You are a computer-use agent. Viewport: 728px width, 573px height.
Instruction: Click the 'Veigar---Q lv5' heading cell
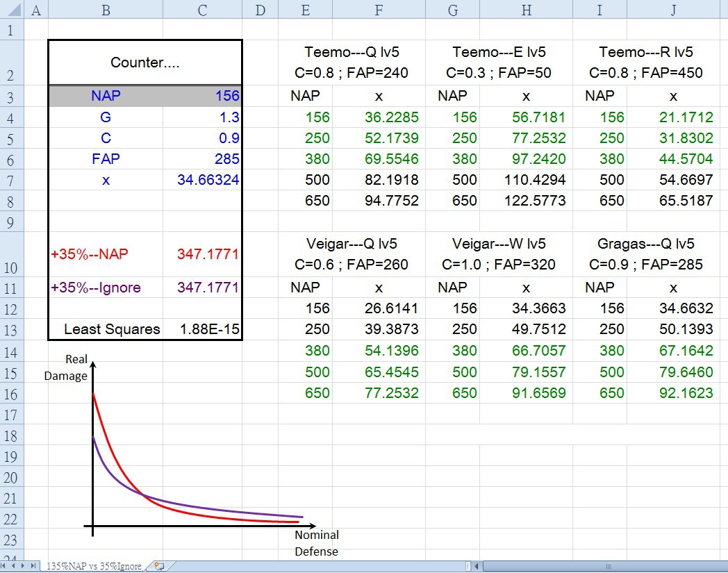pos(351,254)
